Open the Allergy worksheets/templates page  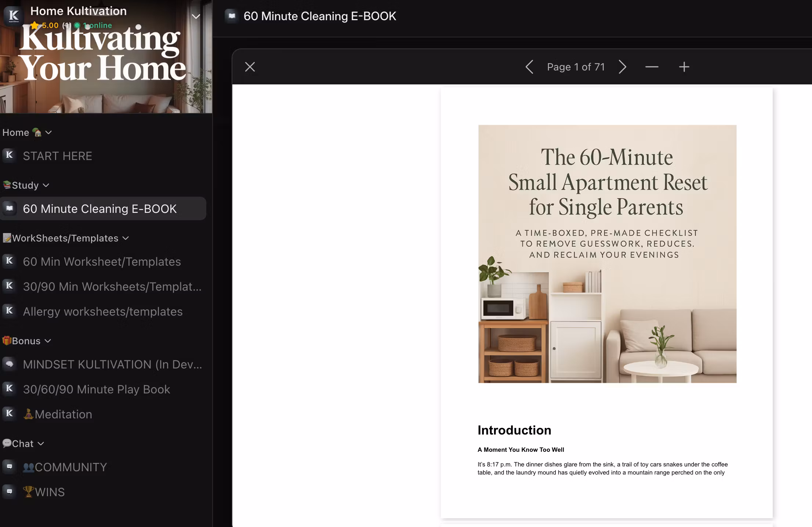pyautogui.click(x=103, y=312)
